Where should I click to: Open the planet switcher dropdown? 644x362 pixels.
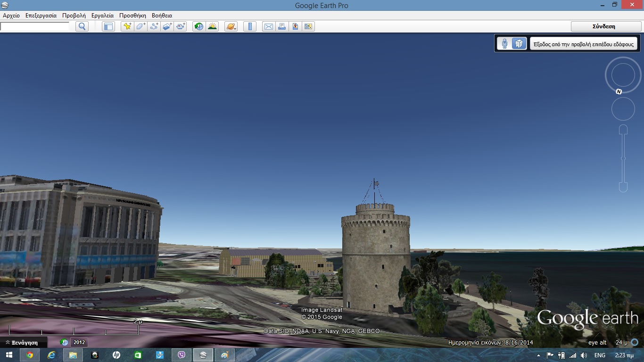click(x=231, y=26)
